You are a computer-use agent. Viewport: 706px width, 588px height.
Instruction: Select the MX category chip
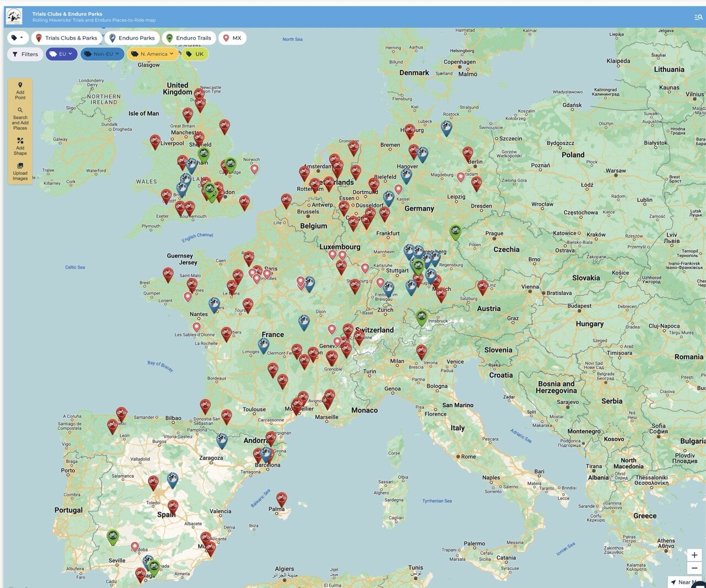coord(232,38)
